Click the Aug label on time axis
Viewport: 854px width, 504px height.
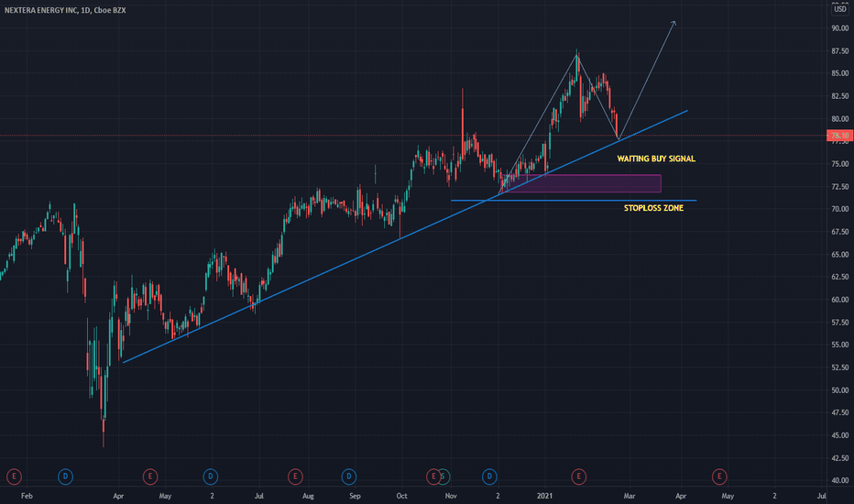click(308, 496)
